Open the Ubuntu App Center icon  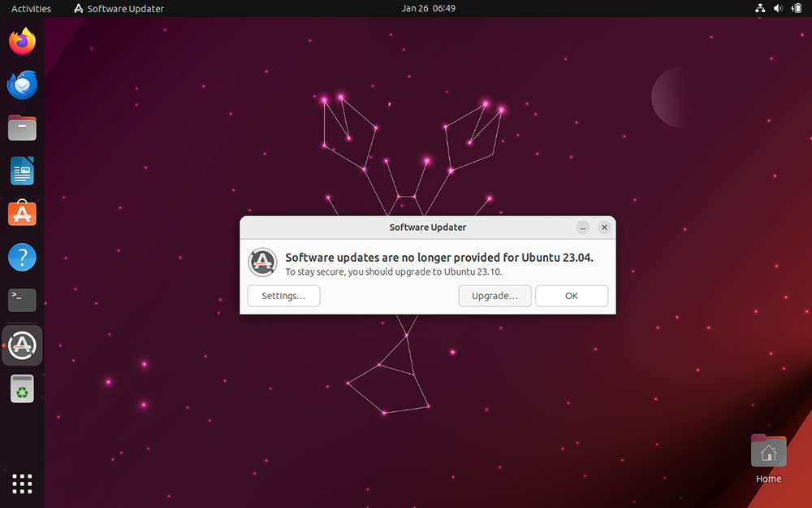(22, 214)
